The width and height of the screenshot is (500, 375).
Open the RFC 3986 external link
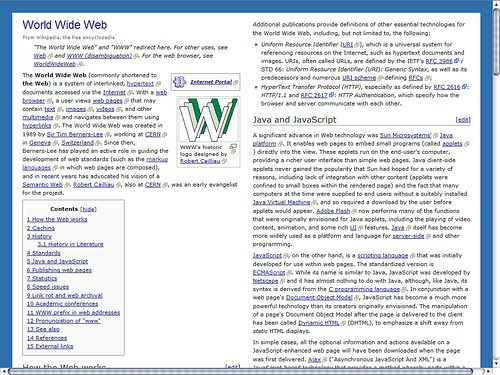(x=439, y=61)
